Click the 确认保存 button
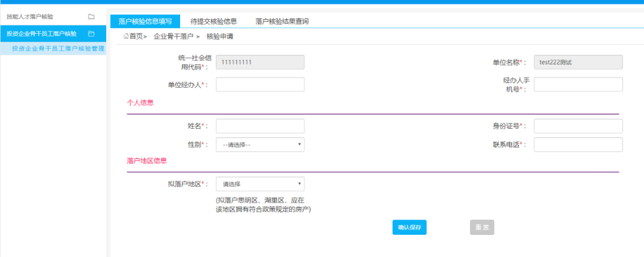 coord(410,227)
